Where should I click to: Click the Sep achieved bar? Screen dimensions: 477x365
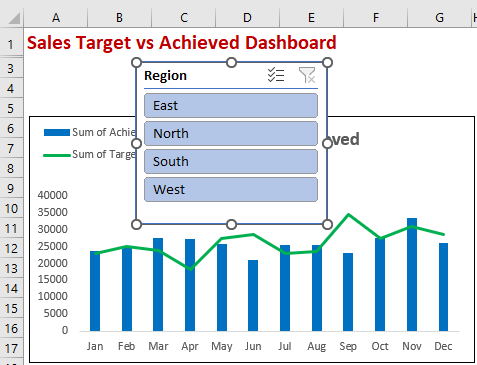tap(348, 292)
